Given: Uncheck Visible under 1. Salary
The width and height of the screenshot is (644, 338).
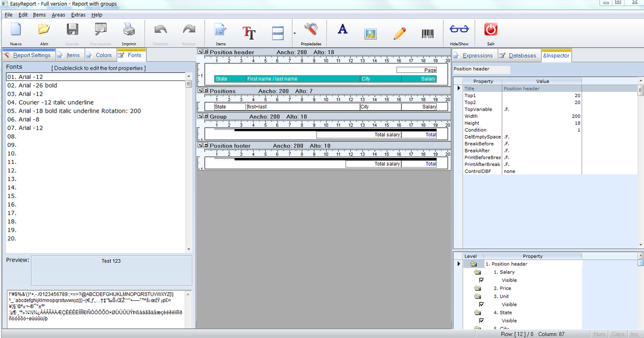Looking at the screenshot, I should 481,280.
